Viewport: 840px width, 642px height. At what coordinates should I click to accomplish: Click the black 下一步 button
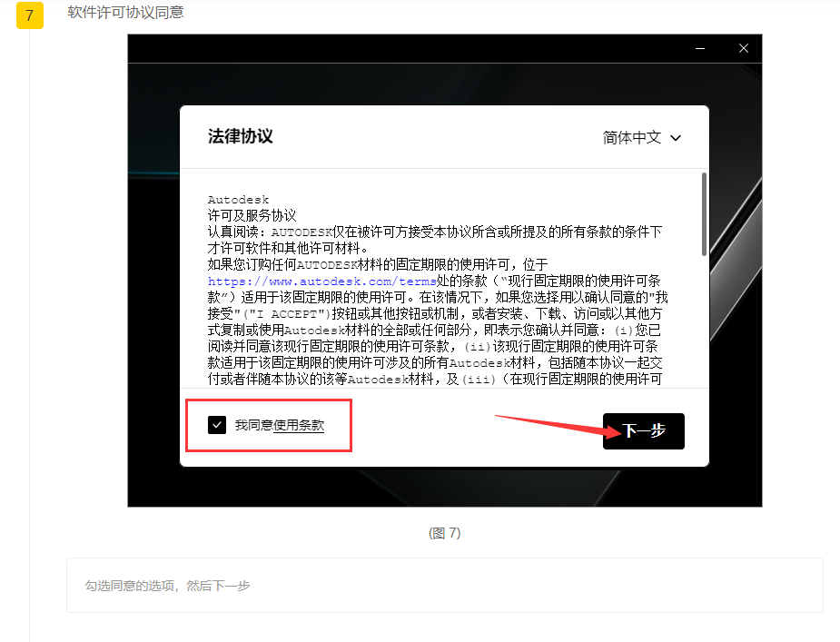pyautogui.click(x=643, y=431)
